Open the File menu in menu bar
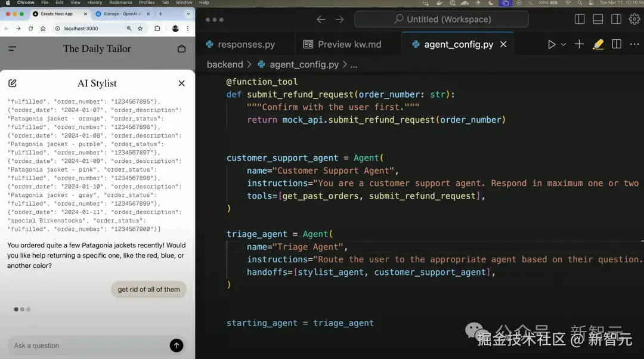644x359 pixels. tap(45, 2)
